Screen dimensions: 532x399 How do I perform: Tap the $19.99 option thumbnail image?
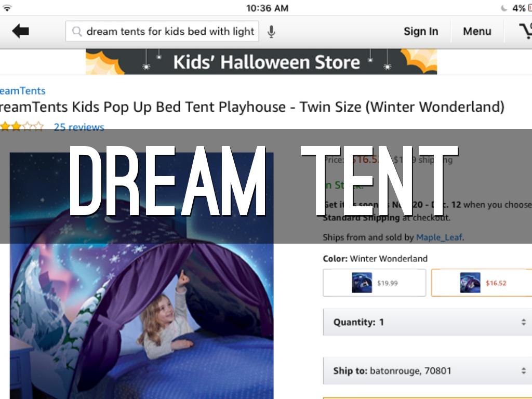tap(362, 283)
